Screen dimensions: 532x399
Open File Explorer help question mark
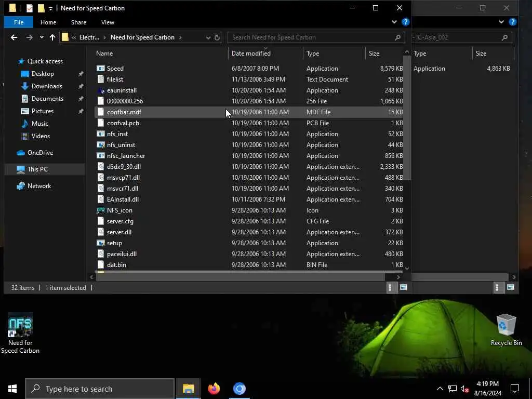point(405,22)
